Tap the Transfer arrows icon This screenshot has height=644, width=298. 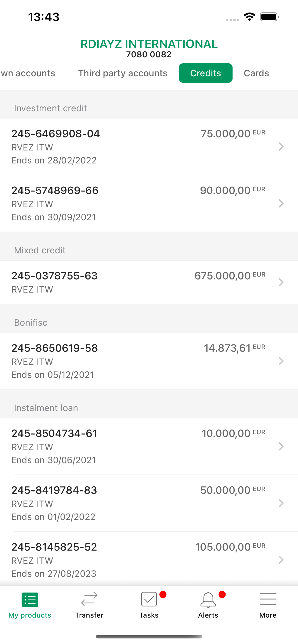pyautogui.click(x=89, y=599)
